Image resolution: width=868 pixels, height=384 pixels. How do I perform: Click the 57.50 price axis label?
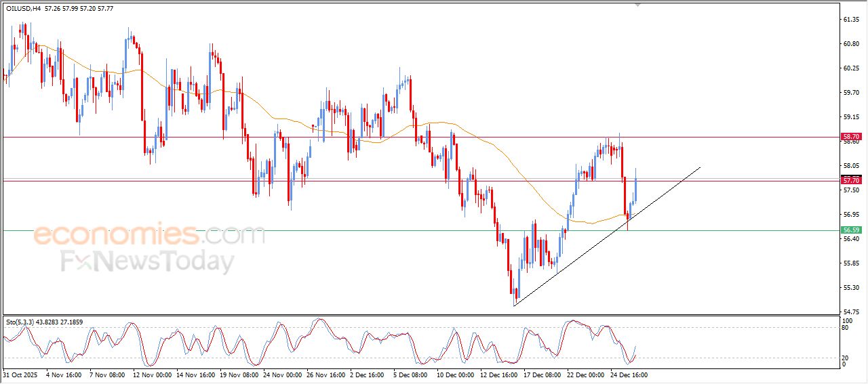(x=850, y=190)
